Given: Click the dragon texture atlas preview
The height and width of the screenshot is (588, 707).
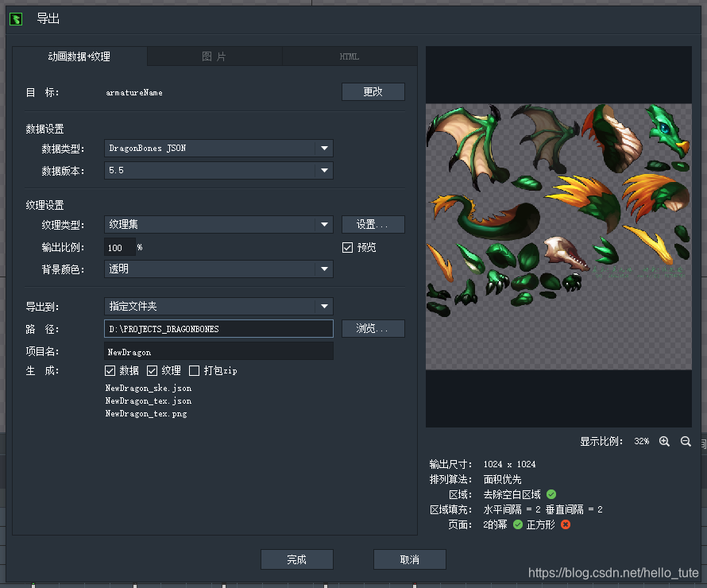Looking at the screenshot, I should point(558,237).
